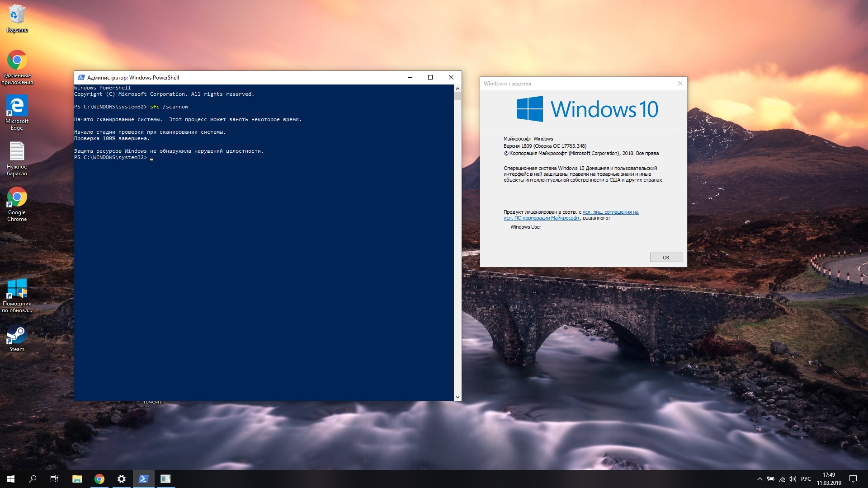Switch to Chrome on the taskbar
This screenshot has width=868, height=488.
pyautogui.click(x=99, y=479)
